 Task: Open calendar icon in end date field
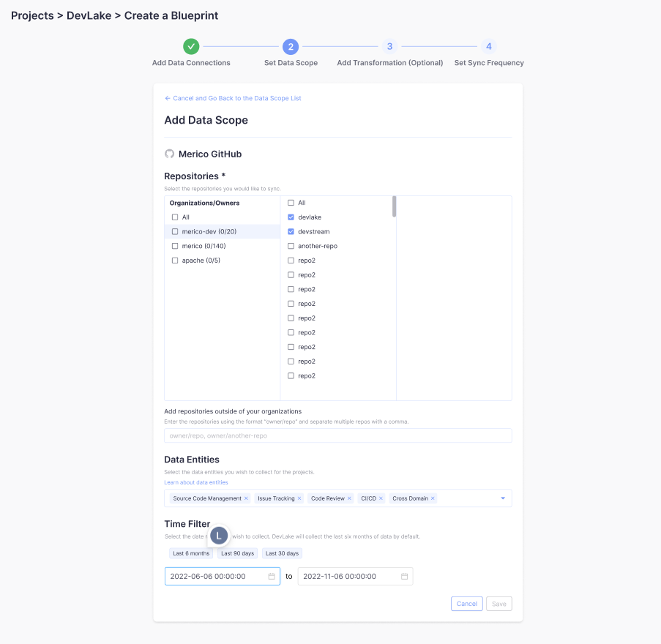pos(404,576)
